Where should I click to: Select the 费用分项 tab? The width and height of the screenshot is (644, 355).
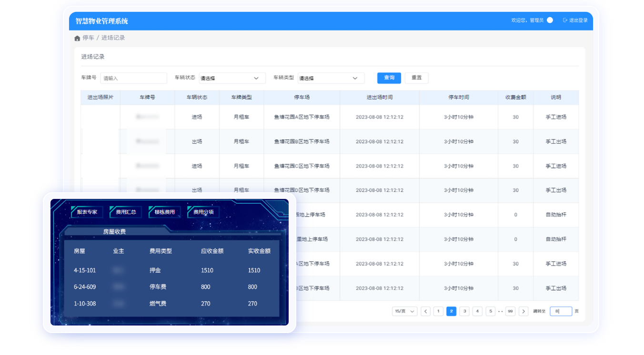tap(203, 212)
